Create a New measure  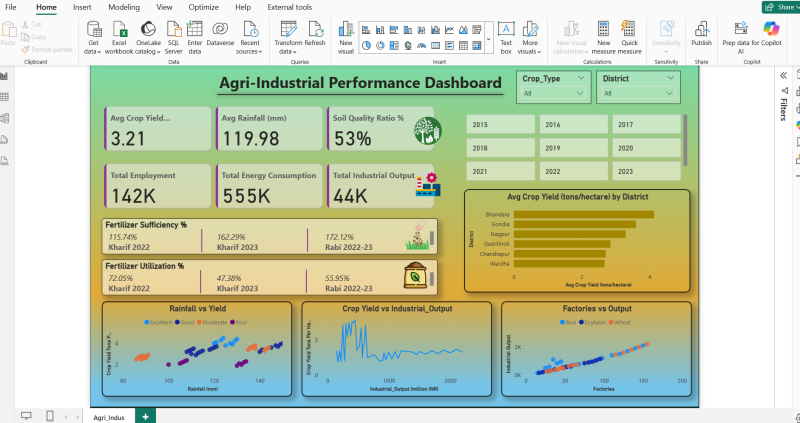click(604, 38)
